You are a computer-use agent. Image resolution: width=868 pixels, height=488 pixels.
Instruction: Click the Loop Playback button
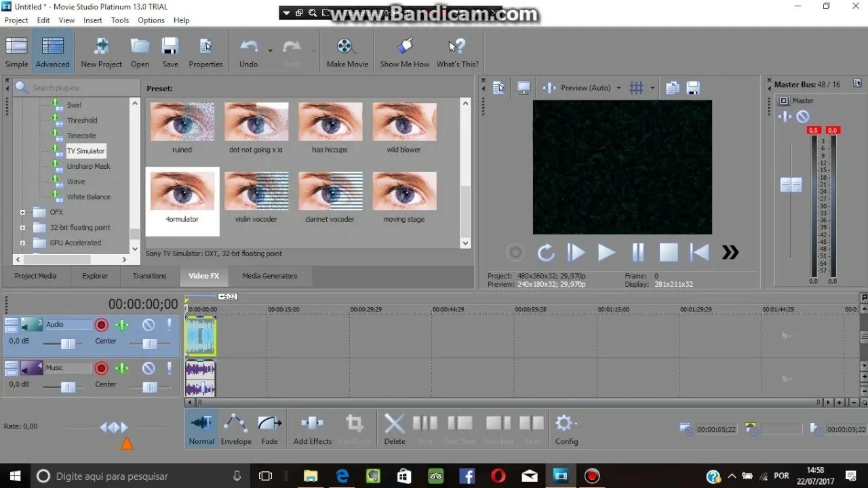pyautogui.click(x=546, y=253)
